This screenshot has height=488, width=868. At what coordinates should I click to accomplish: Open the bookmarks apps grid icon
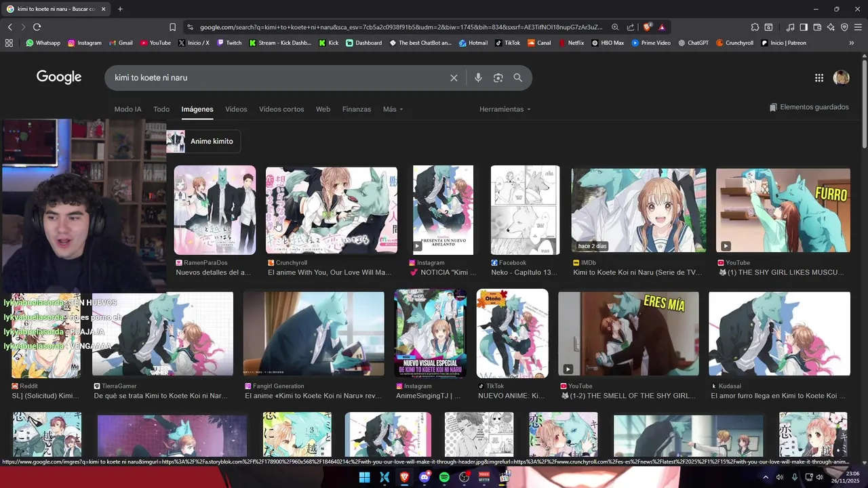click(x=9, y=43)
